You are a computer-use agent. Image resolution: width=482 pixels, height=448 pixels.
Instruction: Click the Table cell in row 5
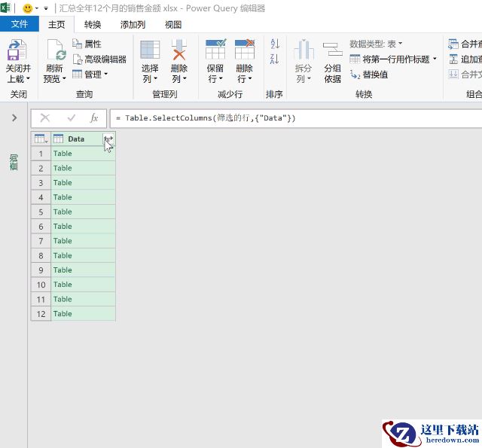point(84,212)
